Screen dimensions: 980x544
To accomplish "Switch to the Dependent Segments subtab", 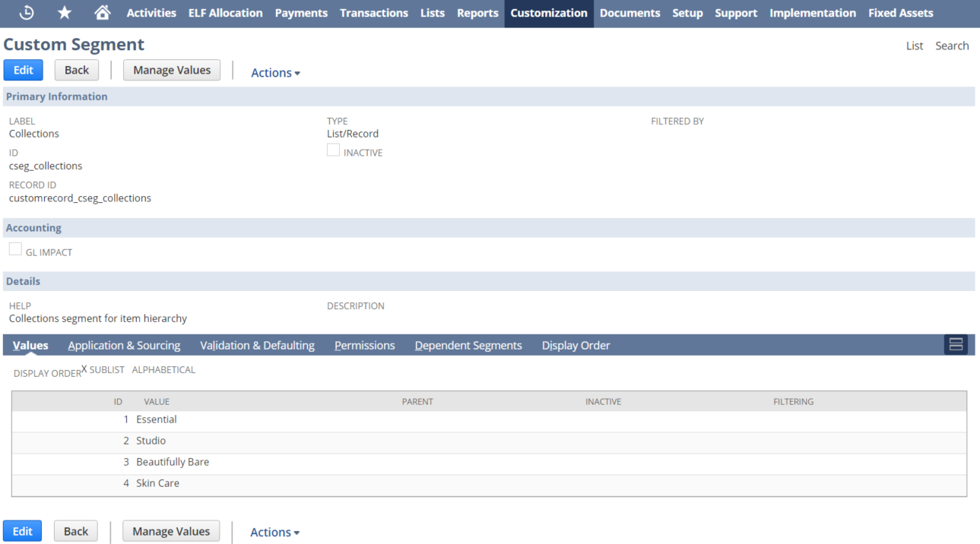I will [x=468, y=346].
